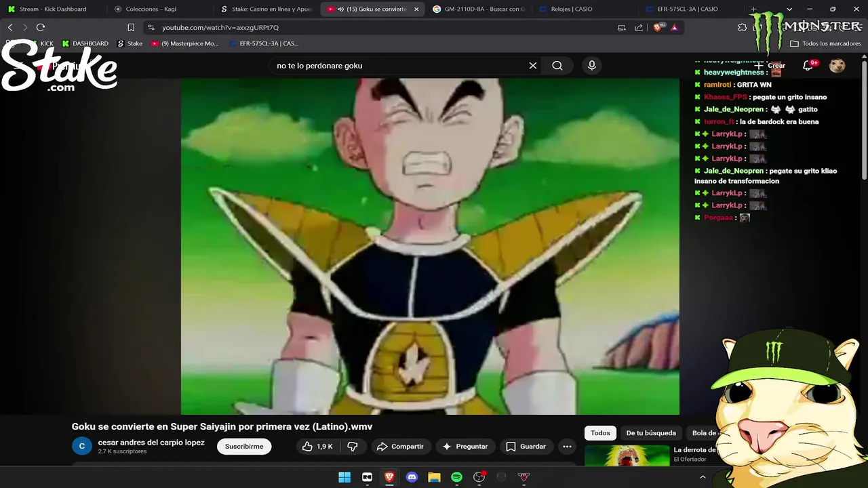868x488 pixels.
Task: Open EFR-575CL-3A | CAS... bookmark
Action: coord(263,43)
